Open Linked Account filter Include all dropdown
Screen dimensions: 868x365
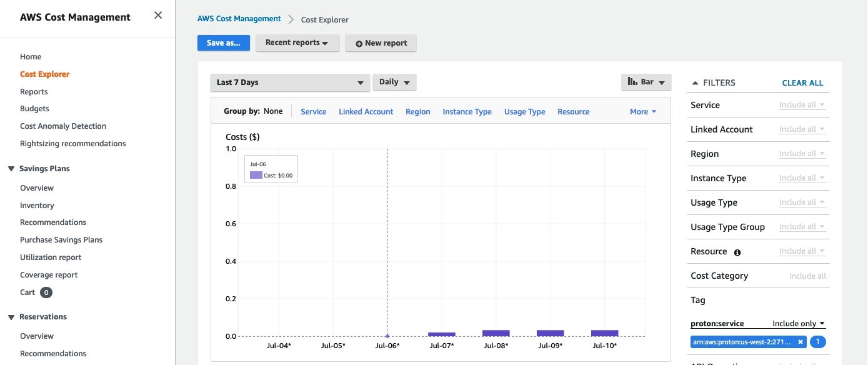(x=802, y=129)
